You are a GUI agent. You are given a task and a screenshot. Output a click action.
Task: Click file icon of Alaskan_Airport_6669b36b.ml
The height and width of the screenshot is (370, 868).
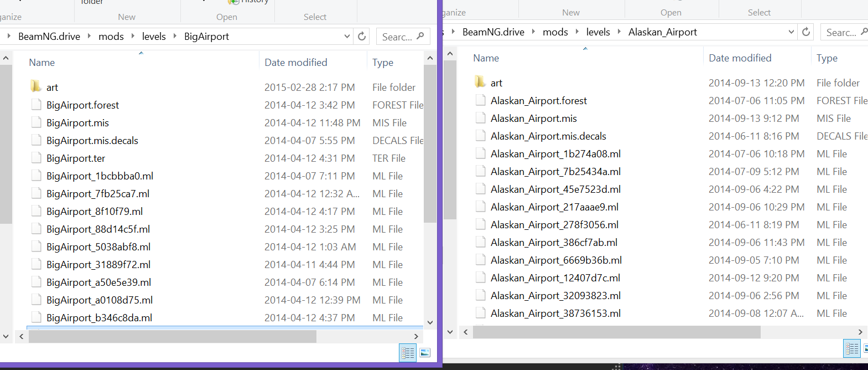pyautogui.click(x=481, y=260)
